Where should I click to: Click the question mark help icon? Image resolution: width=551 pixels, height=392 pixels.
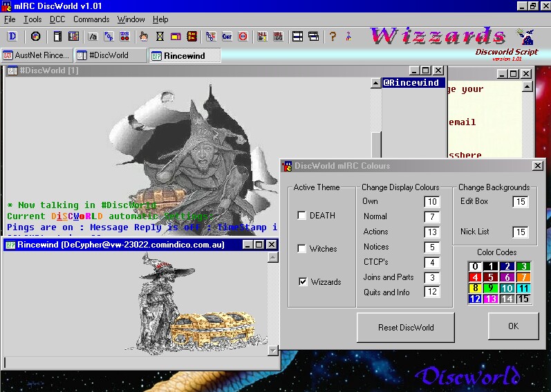tap(333, 37)
